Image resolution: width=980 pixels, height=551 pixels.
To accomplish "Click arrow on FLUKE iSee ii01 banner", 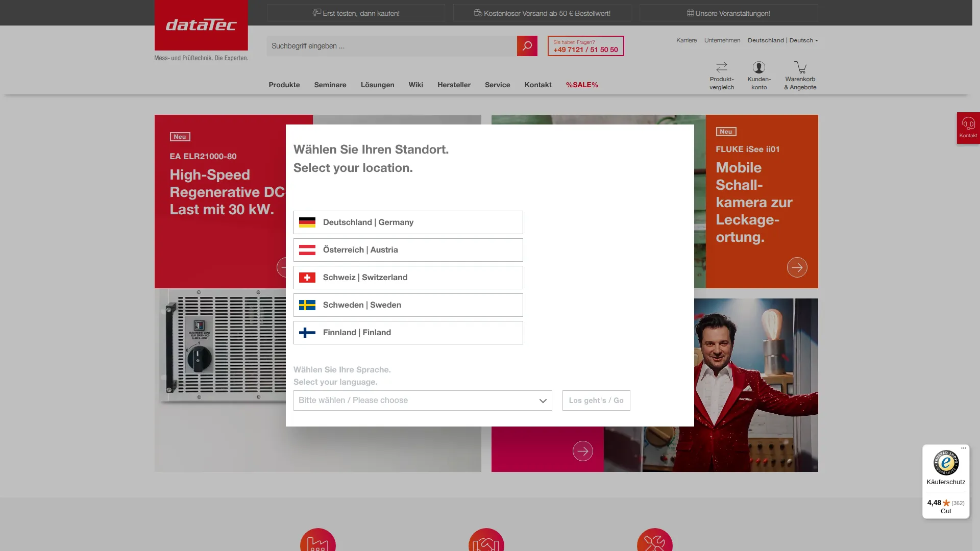I will [x=797, y=267].
